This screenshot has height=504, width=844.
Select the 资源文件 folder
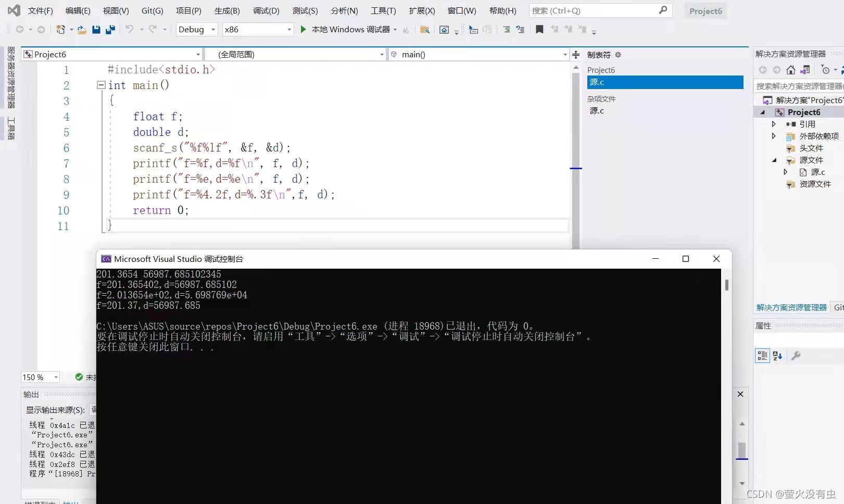pyautogui.click(x=815, y=184)
